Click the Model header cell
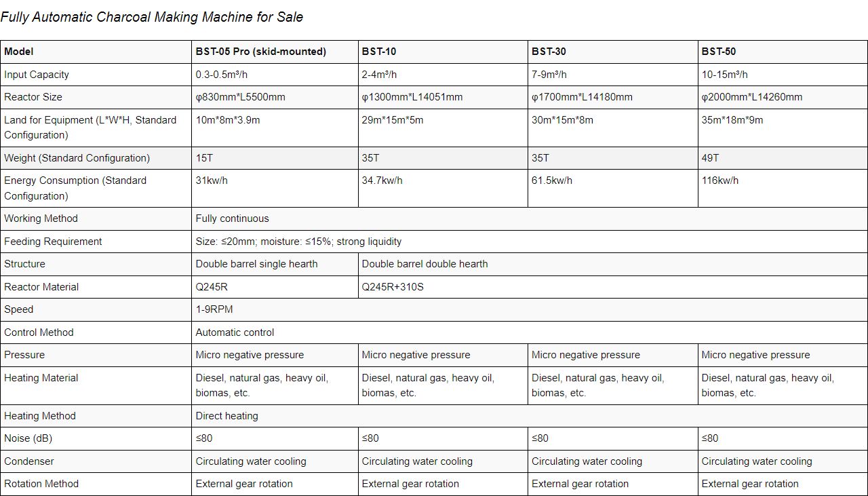This screenshot has height=496, width=868. pyautogui.click(x=96, y=52)
